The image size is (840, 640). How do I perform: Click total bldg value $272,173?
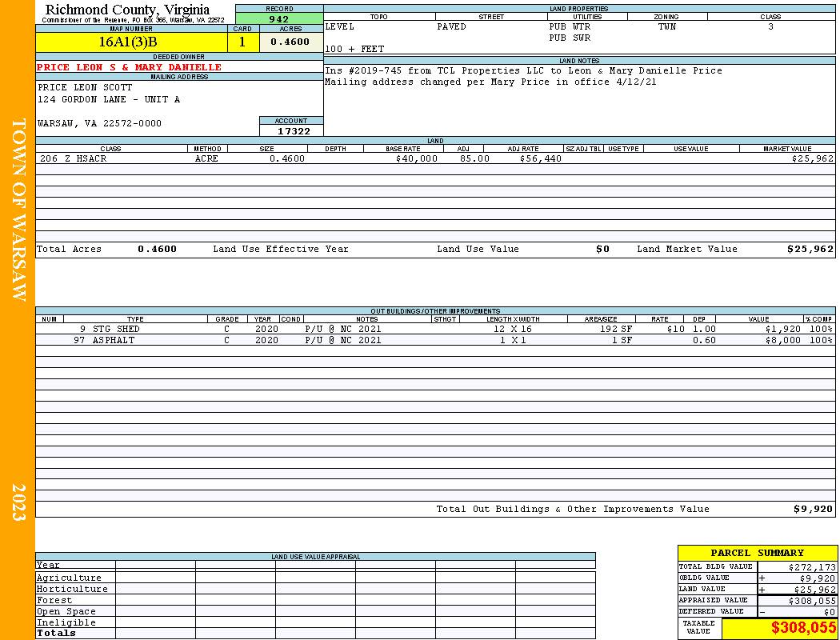click(x=812, y=566)
